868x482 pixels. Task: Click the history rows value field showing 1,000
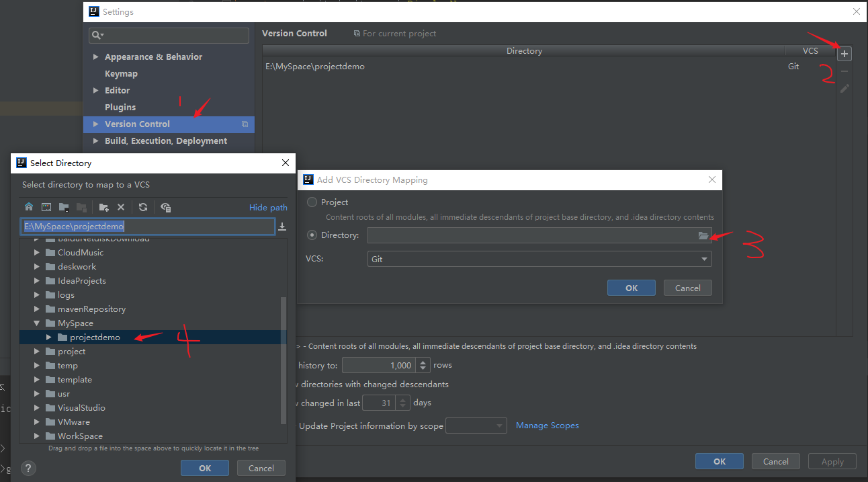(x=380, y=365)
